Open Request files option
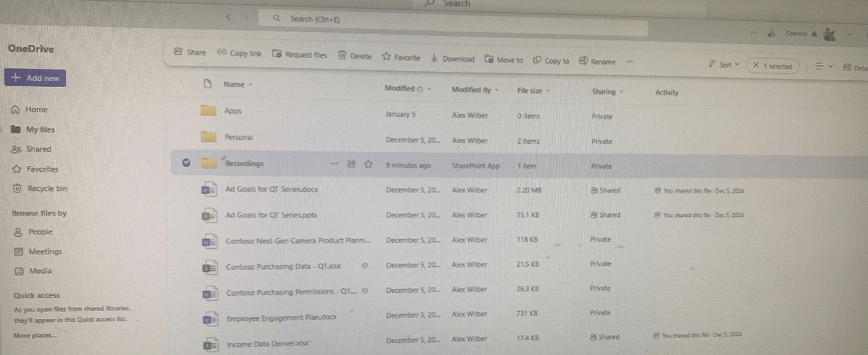Viewport: 868px width, 355px height. pyautogui.click(x=300, y=54)
